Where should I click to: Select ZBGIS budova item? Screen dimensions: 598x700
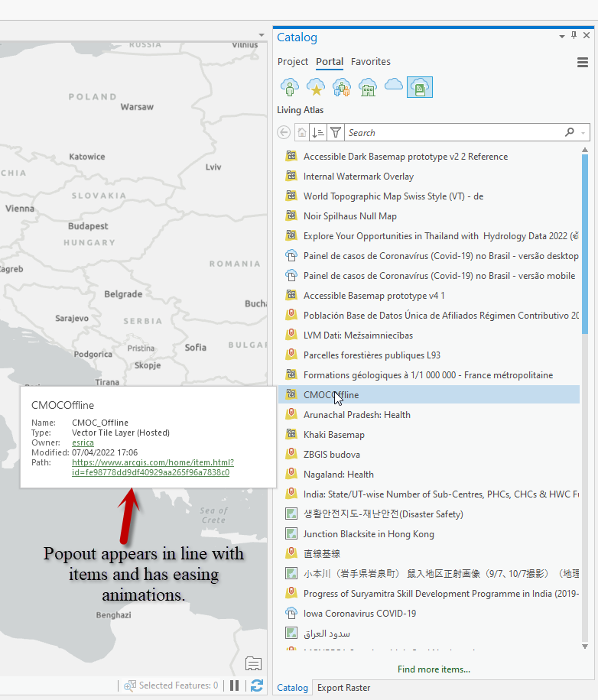pyautogui.click(x=429, y=455)
